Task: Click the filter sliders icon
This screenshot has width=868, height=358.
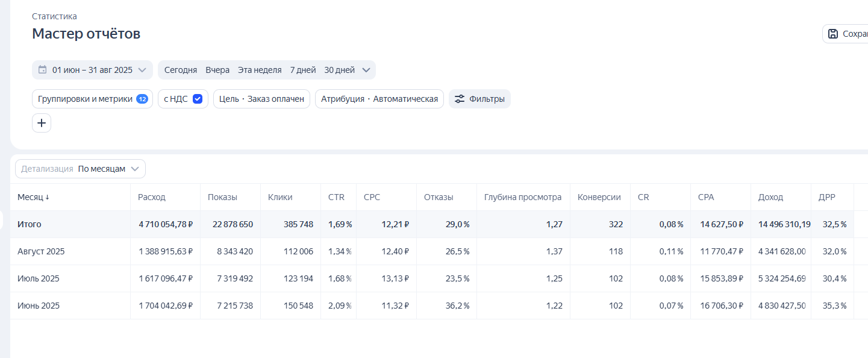Action: click(x=460, y=99)
